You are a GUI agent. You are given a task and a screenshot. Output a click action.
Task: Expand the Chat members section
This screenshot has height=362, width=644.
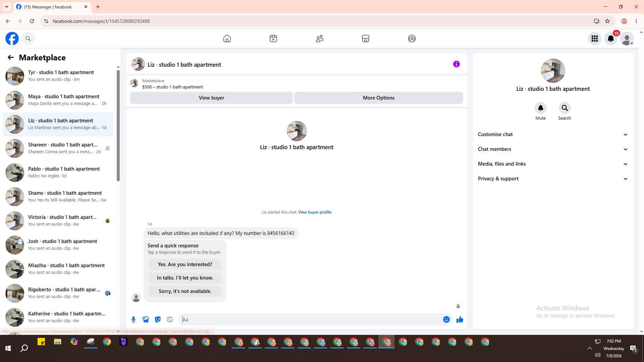pyautogui.click(x=553, y=149)
